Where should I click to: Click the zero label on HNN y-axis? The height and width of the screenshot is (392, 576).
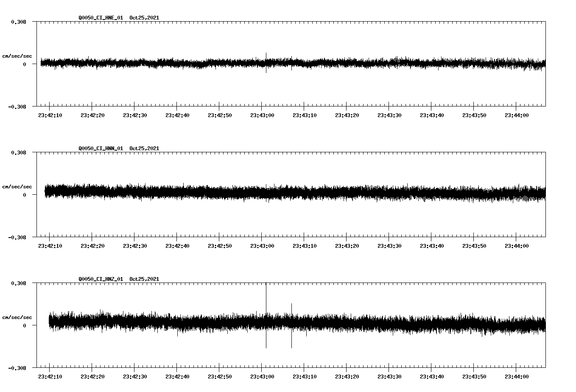25,195
